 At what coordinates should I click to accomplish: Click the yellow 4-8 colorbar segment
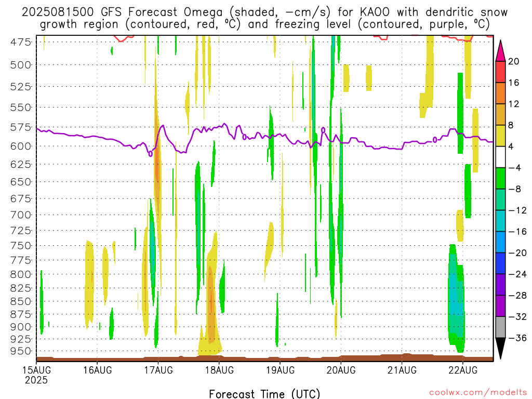pos(500,136)
